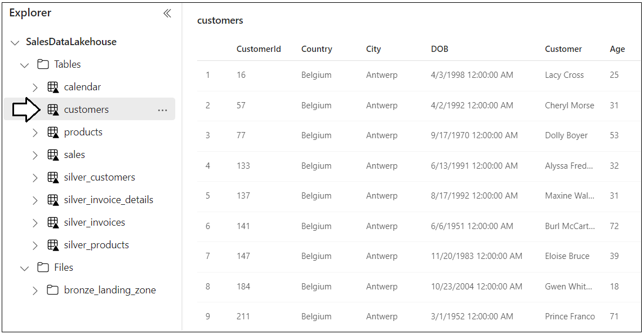Click the silver_invoices table icon
The height and width of the screenshot is (334, 644).
pos(52,222)
